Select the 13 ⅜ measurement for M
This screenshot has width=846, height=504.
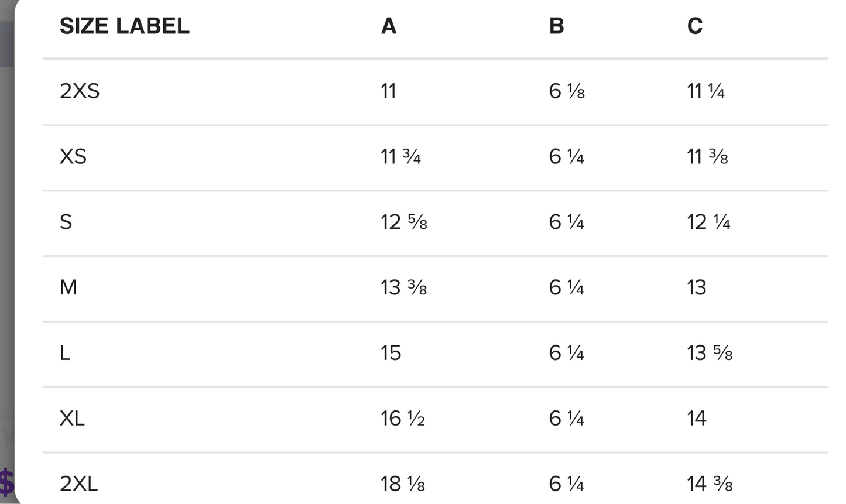click(x=404, y=287)
